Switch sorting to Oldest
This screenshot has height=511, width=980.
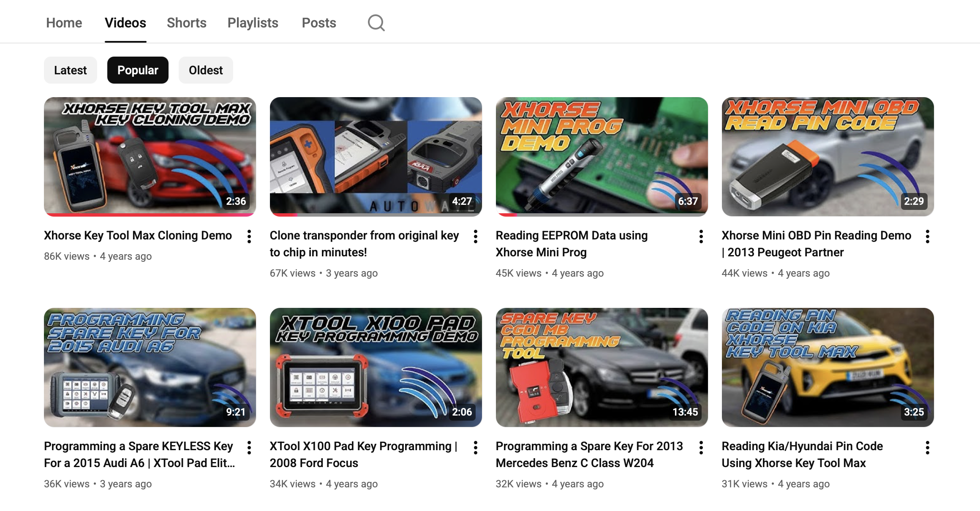point(206,70)
